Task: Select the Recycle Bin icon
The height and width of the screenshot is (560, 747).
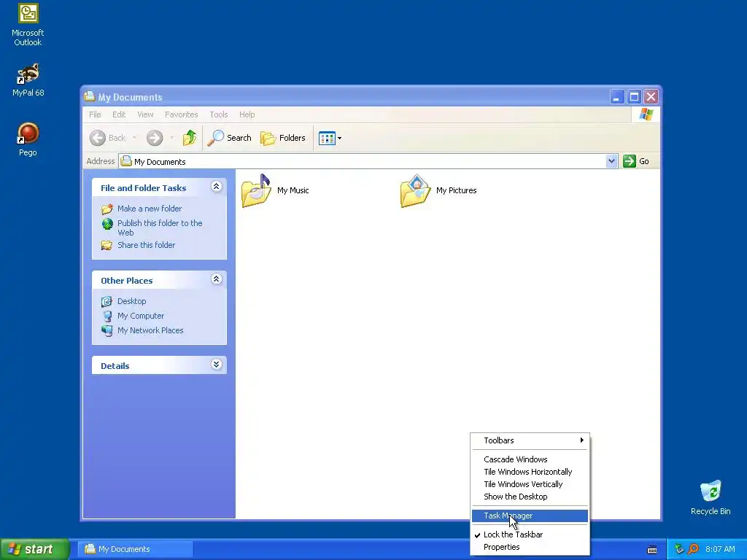Action: click(x=710, y=497)
